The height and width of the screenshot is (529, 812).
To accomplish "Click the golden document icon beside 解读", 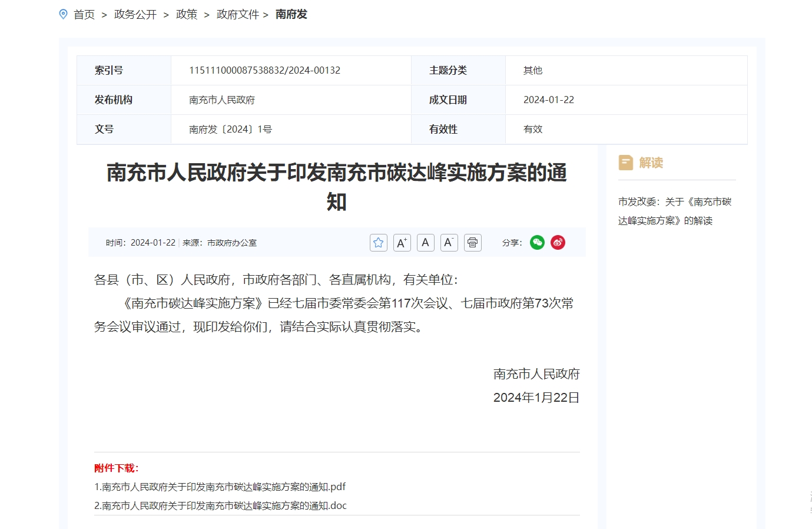I will coord(626,163).
